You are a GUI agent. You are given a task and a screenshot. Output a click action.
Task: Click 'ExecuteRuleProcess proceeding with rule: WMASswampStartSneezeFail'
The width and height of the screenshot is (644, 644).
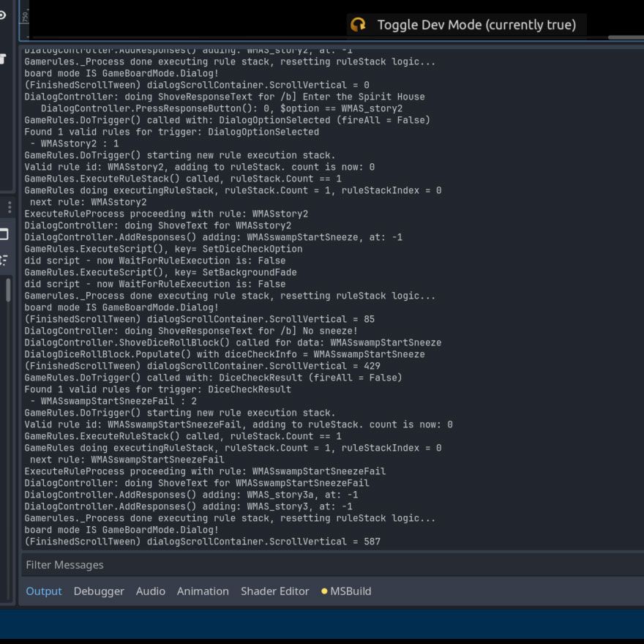coord(205,471)
